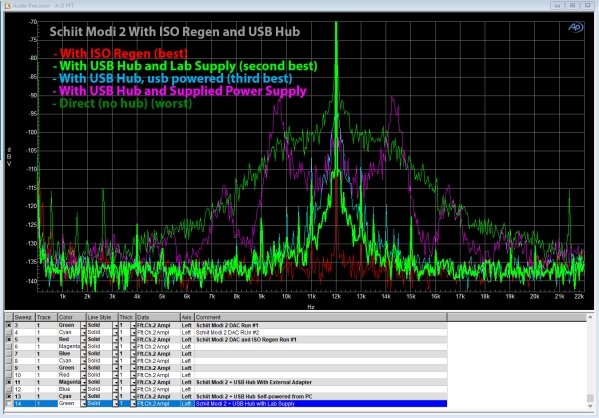Click the empty comment cell of sweep 6
The width and height of the screenshot is (599, 418).
[x=321, y=347]
